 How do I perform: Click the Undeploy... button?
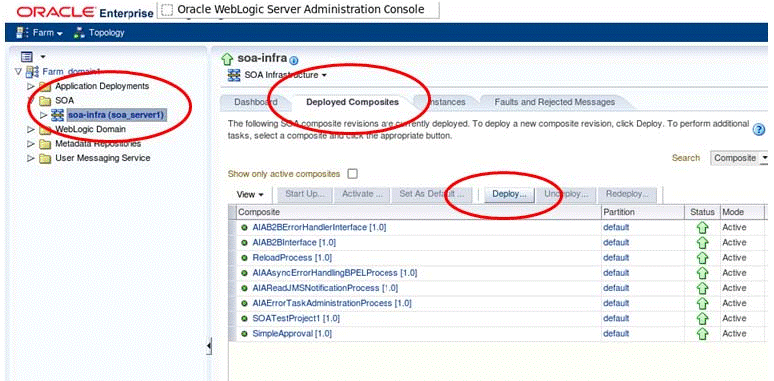(x=566, y=194)
